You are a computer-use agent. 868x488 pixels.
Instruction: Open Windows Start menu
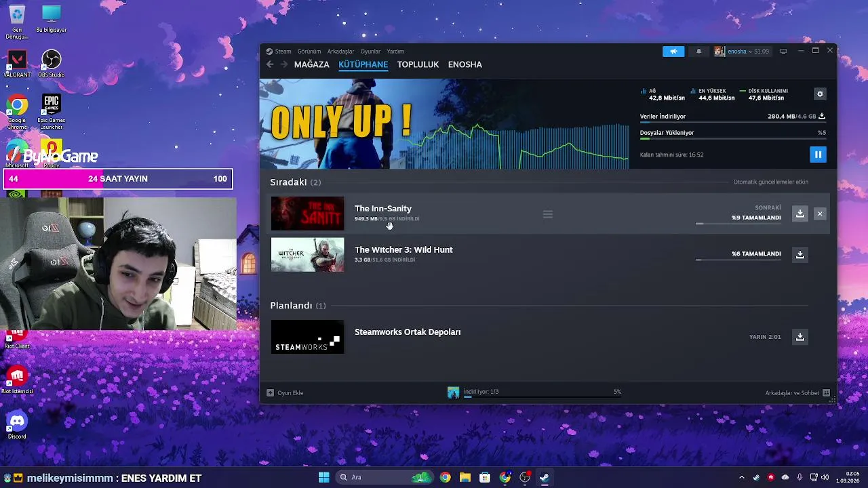tap(323, 477)
